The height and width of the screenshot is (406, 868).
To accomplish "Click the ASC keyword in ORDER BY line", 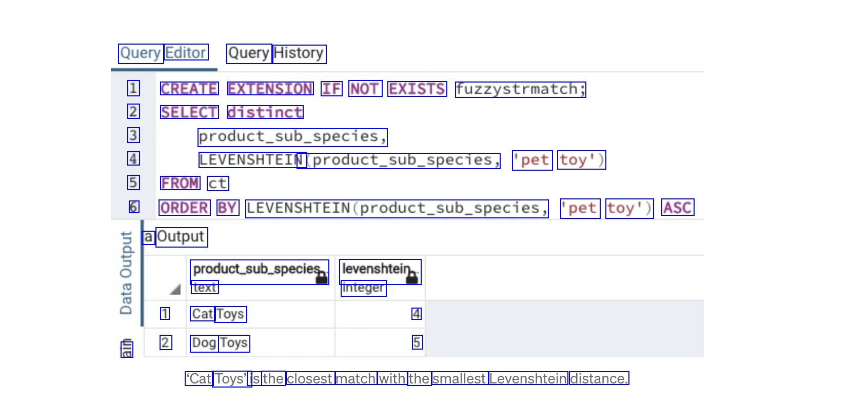I will tap(677, 208).
